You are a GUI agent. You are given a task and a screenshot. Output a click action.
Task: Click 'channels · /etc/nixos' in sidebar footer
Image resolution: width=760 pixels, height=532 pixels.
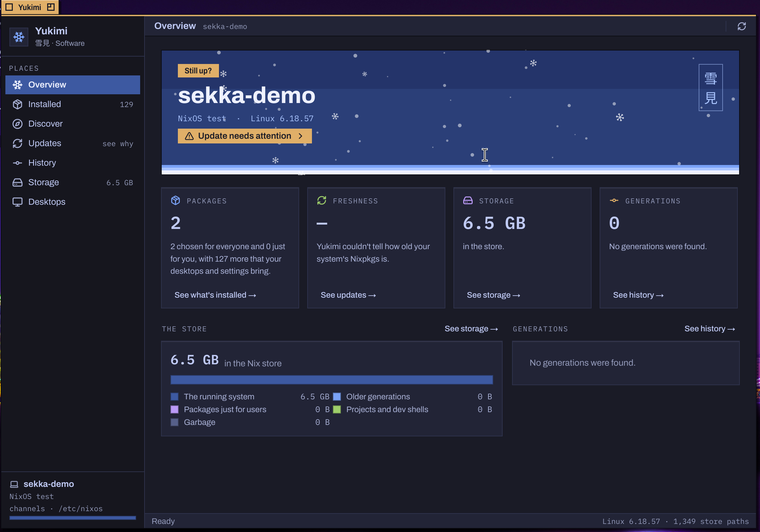56,508
